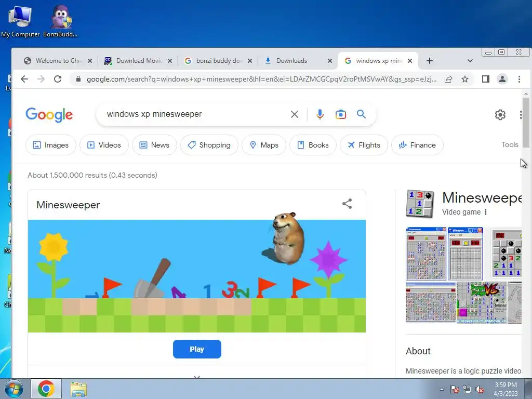Play the Minesweeper game
Viewport: 532px width, 399px height.
click(x=197, y=349)
